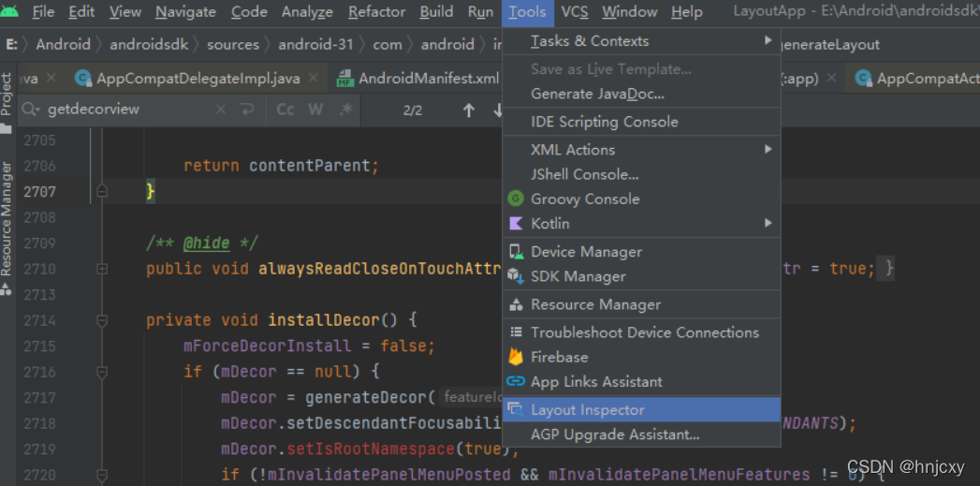Open the Help menu
The height and width of the screenshot is (486, 980).
pos(687,12)
